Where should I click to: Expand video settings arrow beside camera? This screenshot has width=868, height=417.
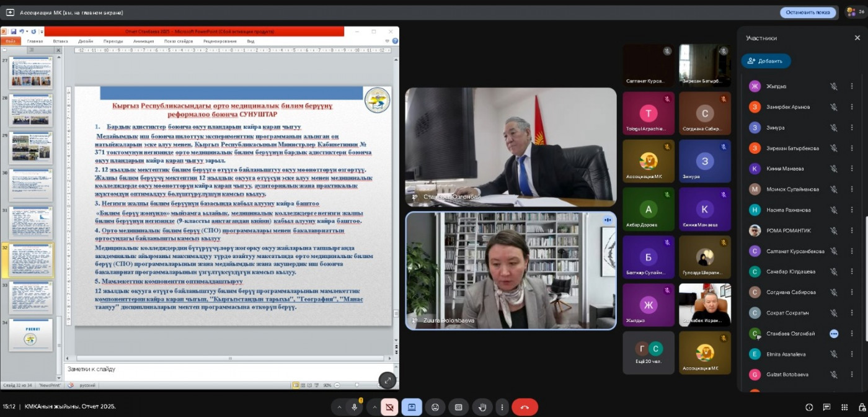click(374, 407)
